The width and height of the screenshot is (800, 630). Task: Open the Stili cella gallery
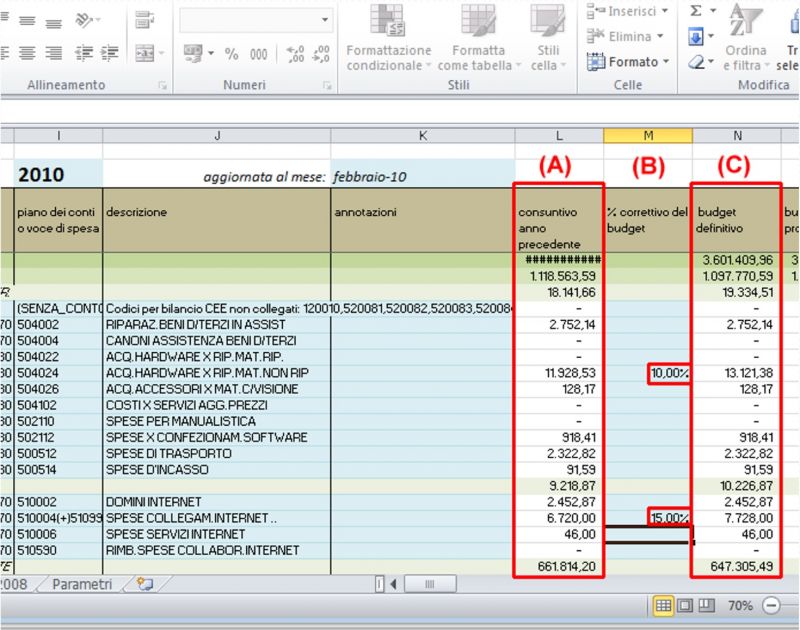548,38
